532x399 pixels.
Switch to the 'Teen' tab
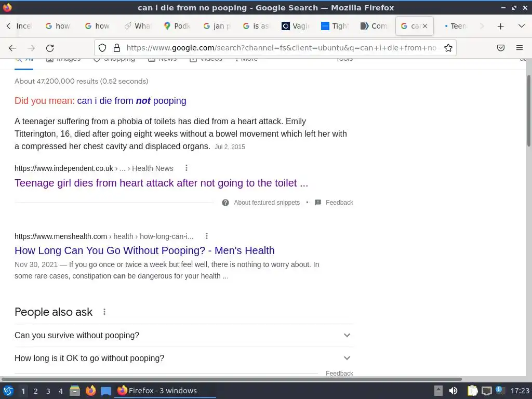(x=456, y=26)
